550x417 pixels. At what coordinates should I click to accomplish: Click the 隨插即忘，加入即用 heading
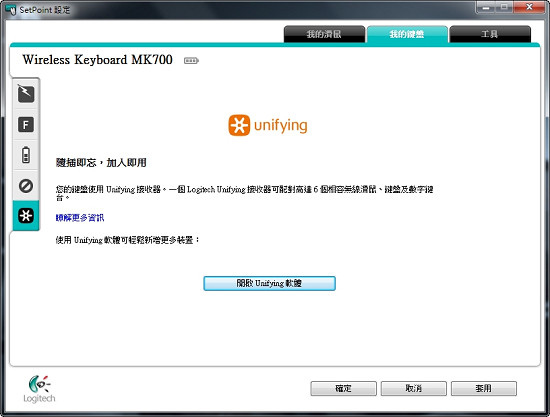(101, 163)
